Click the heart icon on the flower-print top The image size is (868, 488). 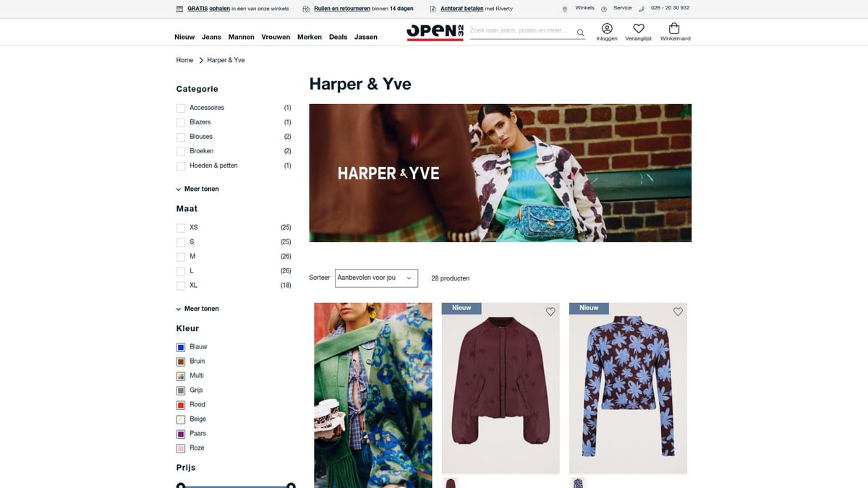tap(678, 312)
